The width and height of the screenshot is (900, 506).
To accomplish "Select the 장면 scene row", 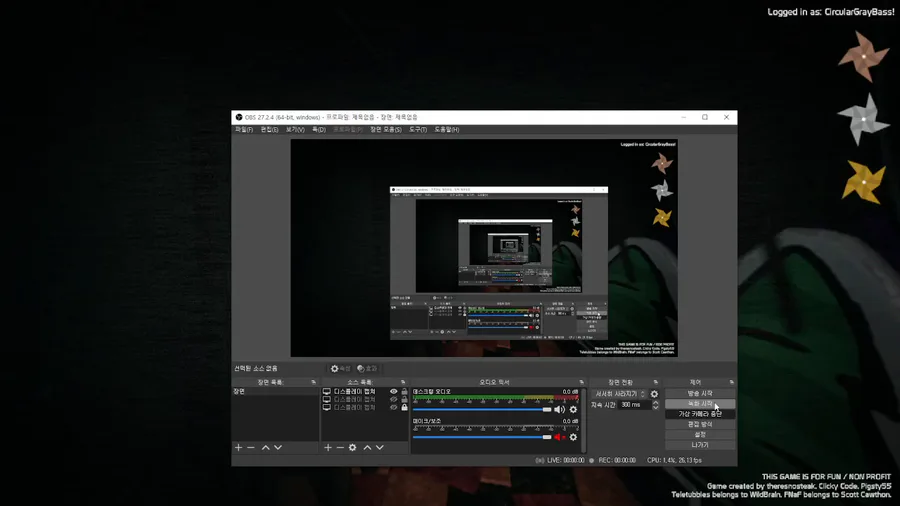I will tap(276, 392).
